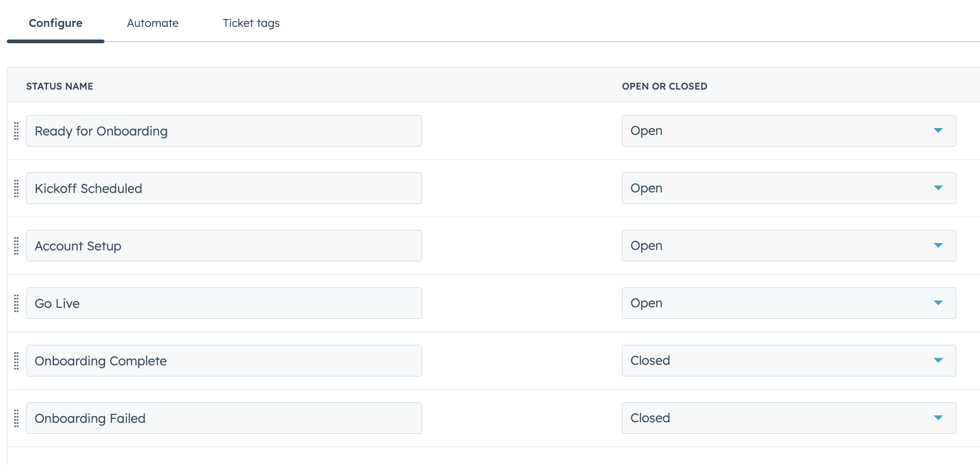Open the status dropdown for Ready for Onboarding

click(x=939, y=130)
